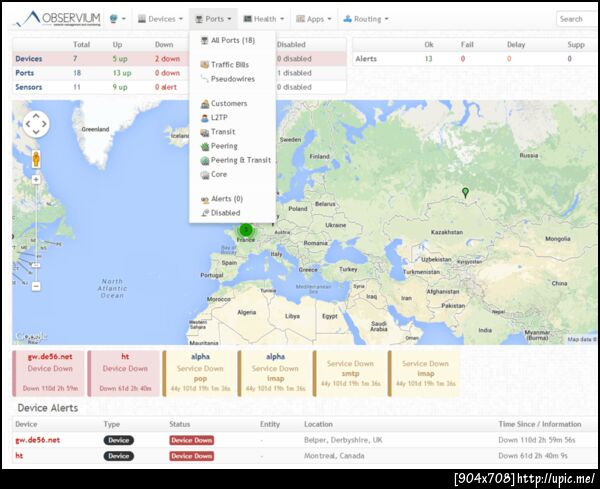Click the ht Device Down card
This screenshot has width=600, height=489.
pos(124,373)
